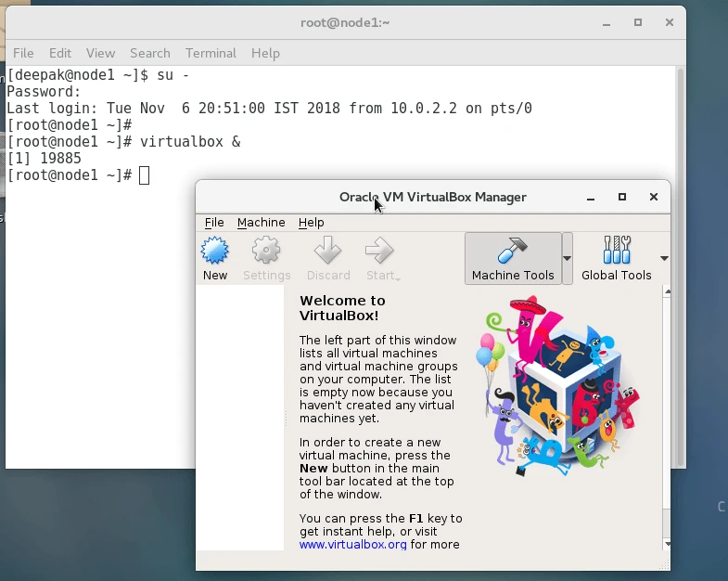The image size is (728, 581).
Task: Minimize the root@node1 terminal window
Action: point(607,23)
